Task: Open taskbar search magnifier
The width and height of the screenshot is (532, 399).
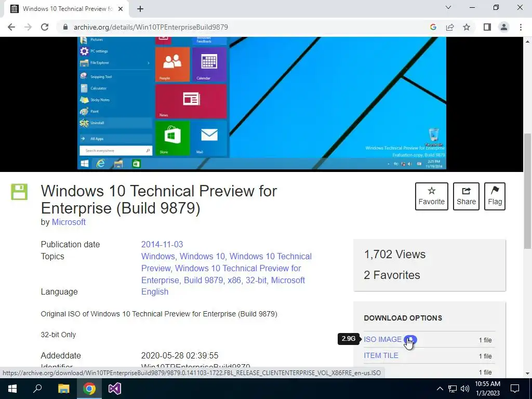Action: (x=37, y=389)
